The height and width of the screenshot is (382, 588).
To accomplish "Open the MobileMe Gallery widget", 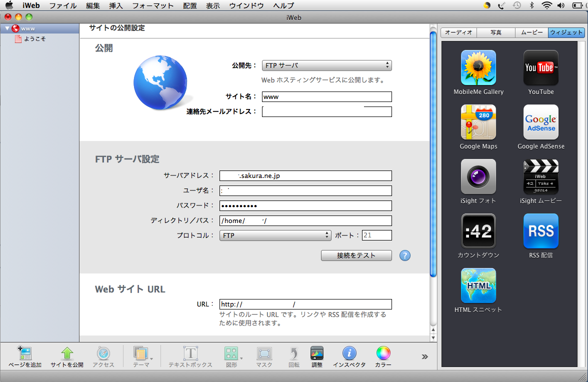I will coord(478,67).
